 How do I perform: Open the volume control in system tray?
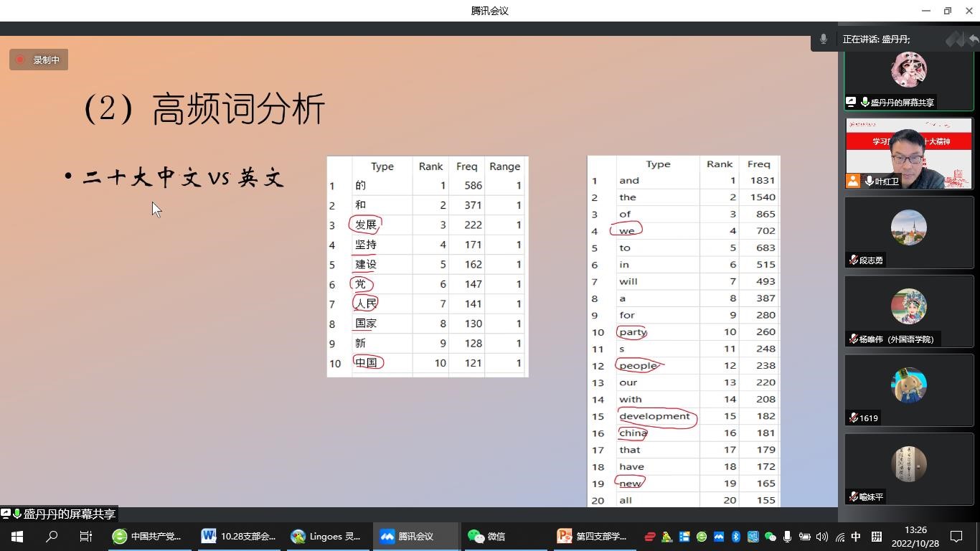click(x=821, y=537)
